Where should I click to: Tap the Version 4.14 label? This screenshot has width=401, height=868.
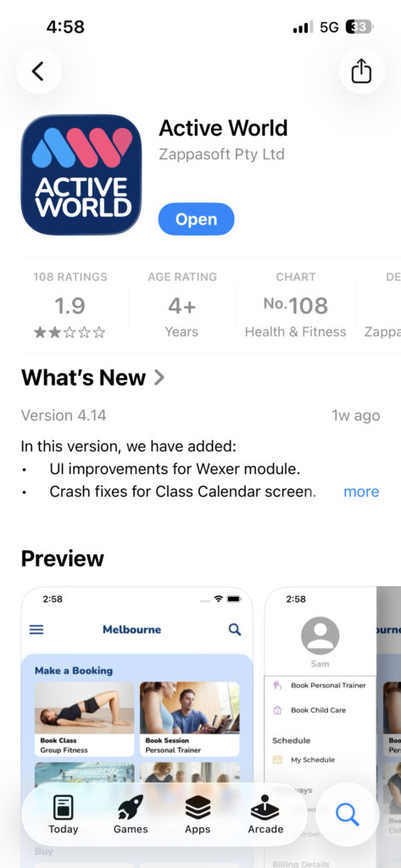click(64, 415)
